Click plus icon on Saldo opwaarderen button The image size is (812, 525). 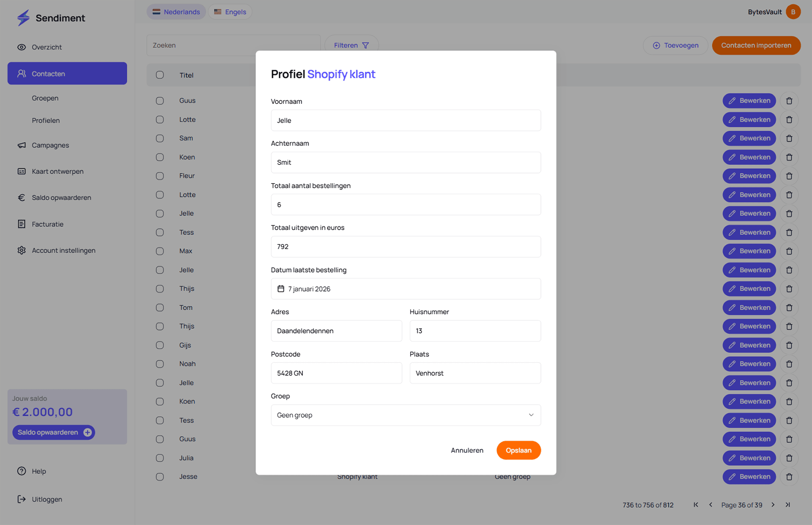88,432
